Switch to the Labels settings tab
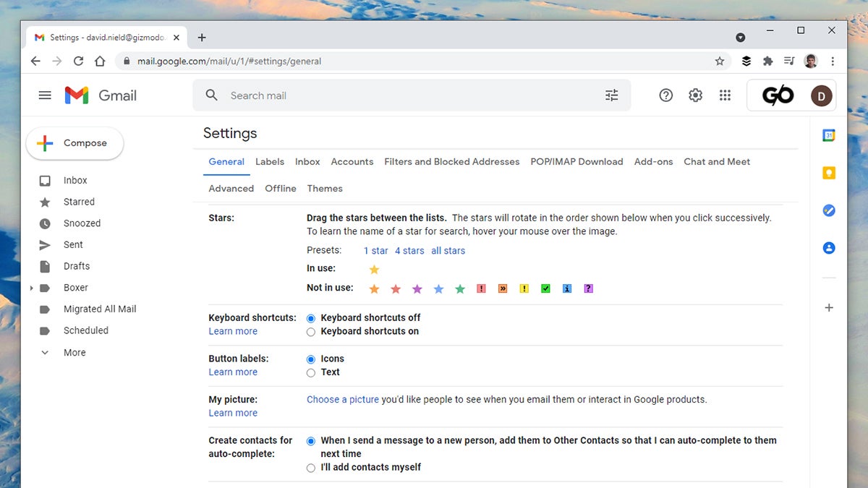The image size is (868, 488). [269, 161]
